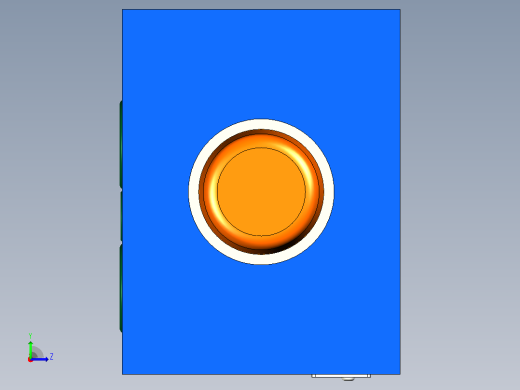Click the white bracket beneath the box's bottom edge
Viewport: 520px width, 390px height.
coord(341,376)
